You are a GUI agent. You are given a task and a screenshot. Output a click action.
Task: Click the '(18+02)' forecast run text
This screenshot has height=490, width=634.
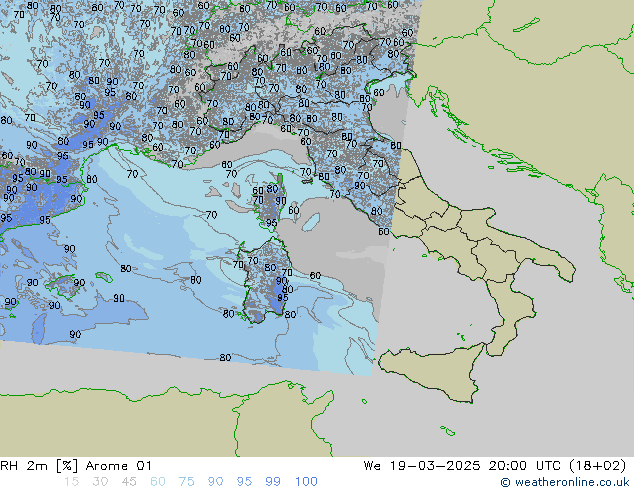597,466
